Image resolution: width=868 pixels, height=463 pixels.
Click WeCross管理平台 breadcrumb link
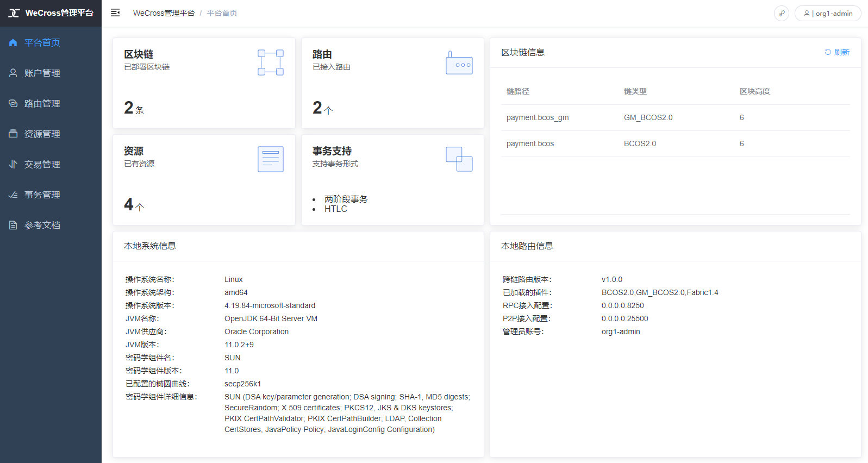point(164,13)
